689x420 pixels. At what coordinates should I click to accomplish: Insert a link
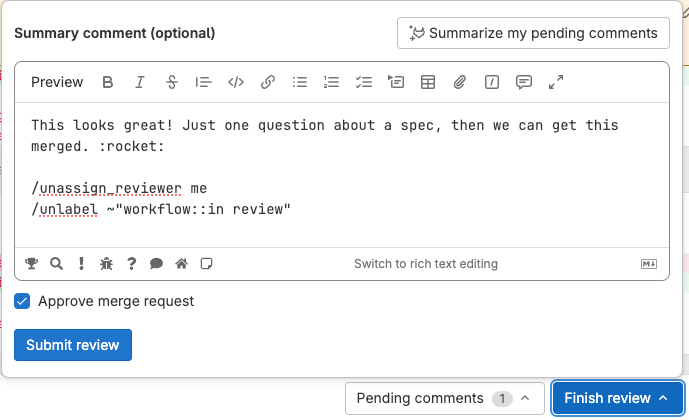[268, 83]
